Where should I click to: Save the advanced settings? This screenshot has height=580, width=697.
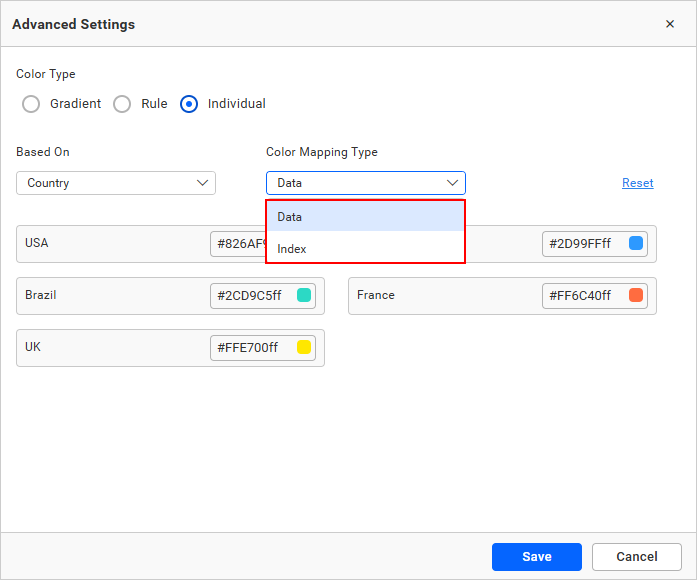click(537, 556)
